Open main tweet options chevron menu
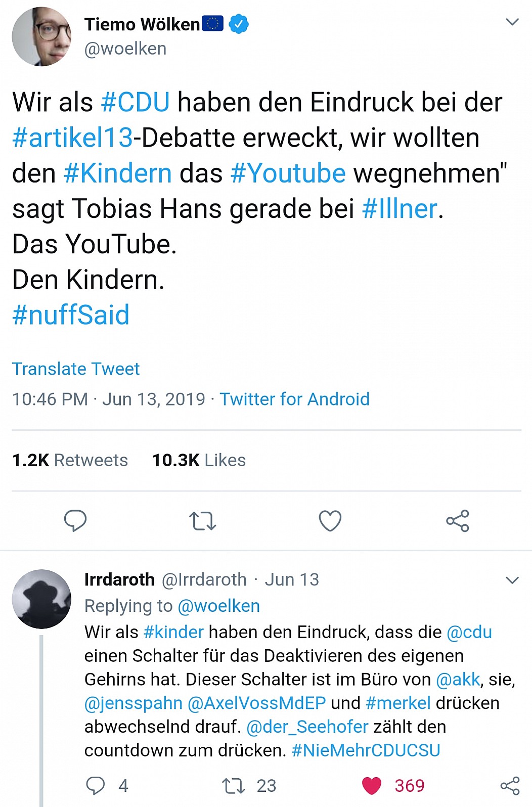532x807 pixels. (x=512, y=22)
